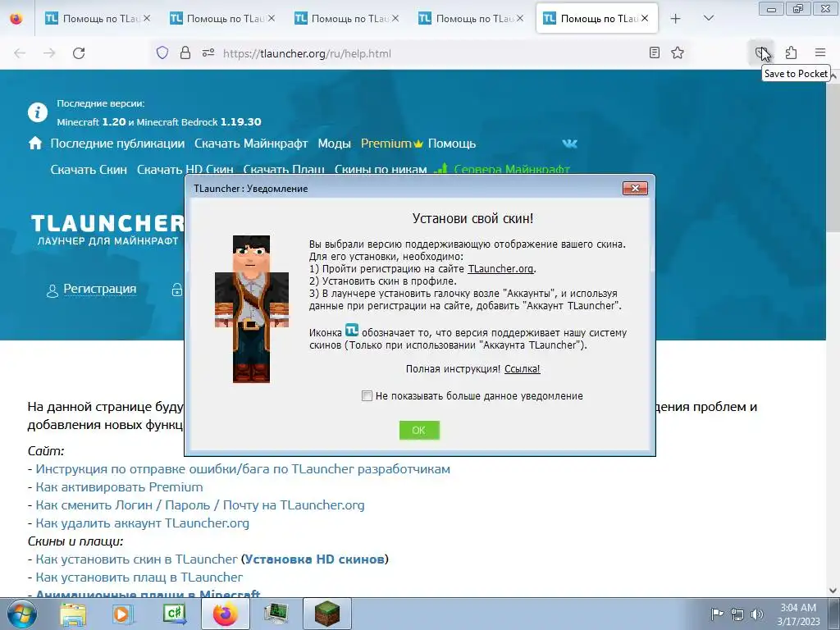Click the user icon beside Регистрация

tap(52, 291)
